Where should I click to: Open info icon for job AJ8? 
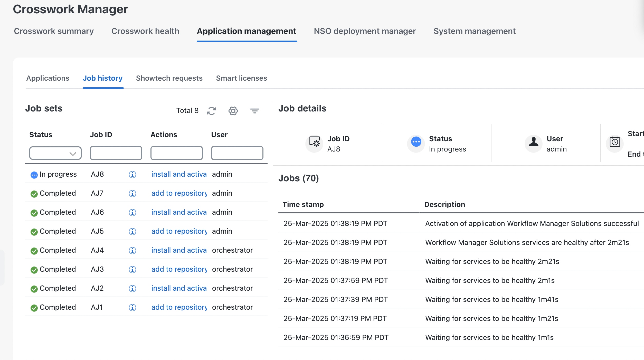132,175
